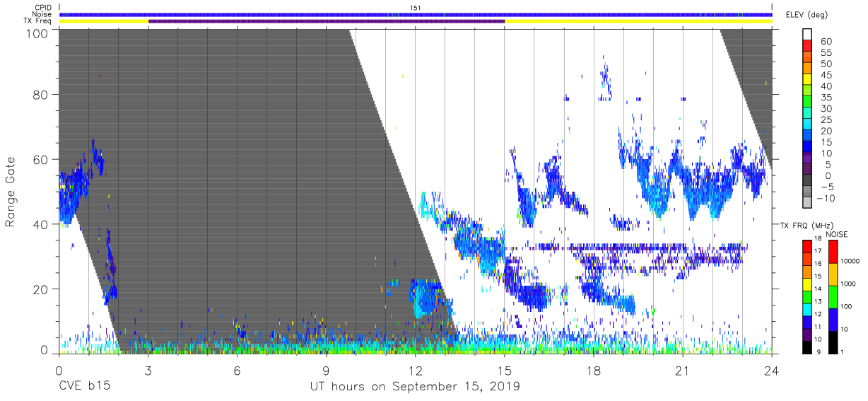The height and width of the screenshot is (401, 868).
Task: Click the 12 tick label on the UT hours axis
Action: (416, 371)
